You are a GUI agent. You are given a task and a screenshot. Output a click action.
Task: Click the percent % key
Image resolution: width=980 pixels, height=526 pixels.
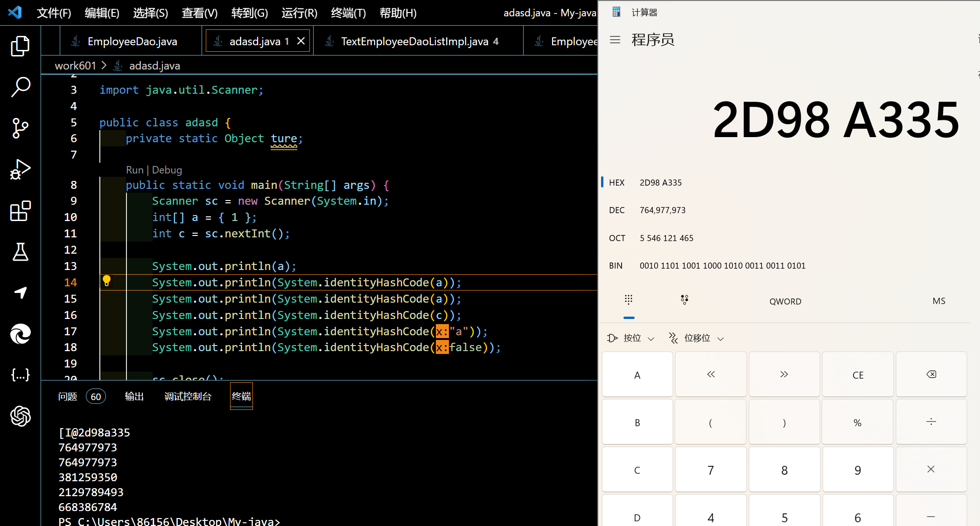(858, 422)
